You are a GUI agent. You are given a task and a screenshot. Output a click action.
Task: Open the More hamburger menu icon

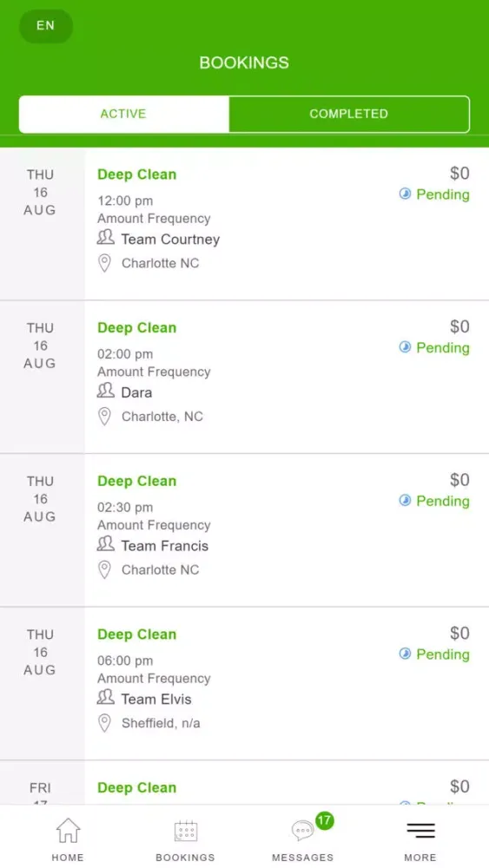tap(421, 831)
